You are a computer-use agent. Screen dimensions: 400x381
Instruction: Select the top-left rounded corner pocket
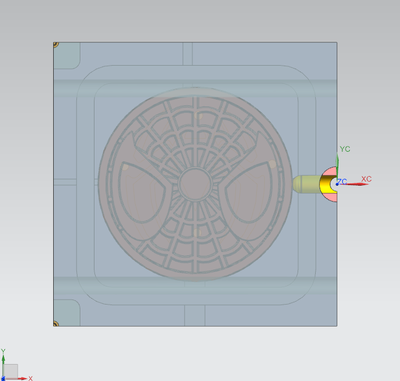click(x=67, y=56)
